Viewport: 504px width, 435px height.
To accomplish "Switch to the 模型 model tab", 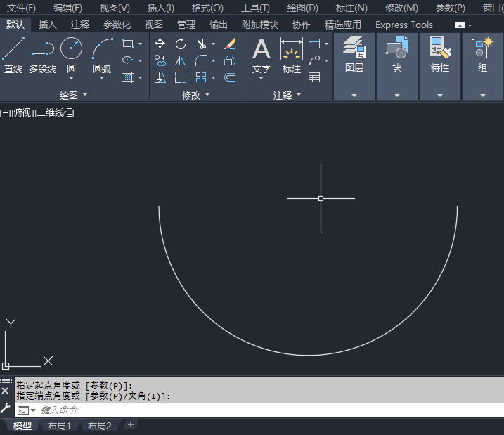I will pyautogui.click(x=22, y=426).
